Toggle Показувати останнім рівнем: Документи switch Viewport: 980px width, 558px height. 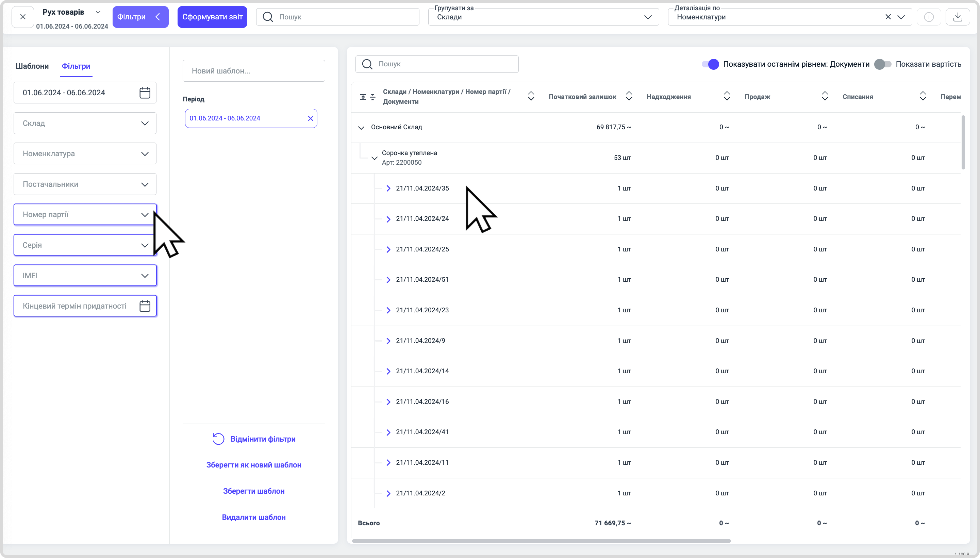pyautogui.click(x=710, y=64)
